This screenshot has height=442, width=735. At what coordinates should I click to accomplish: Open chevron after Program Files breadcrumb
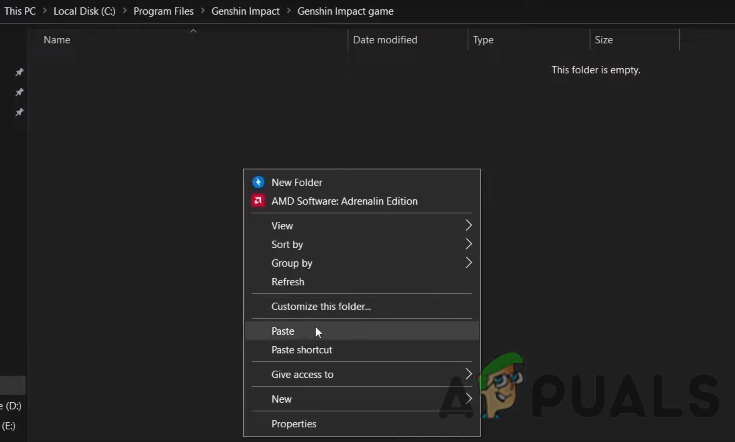pos(202,11)
